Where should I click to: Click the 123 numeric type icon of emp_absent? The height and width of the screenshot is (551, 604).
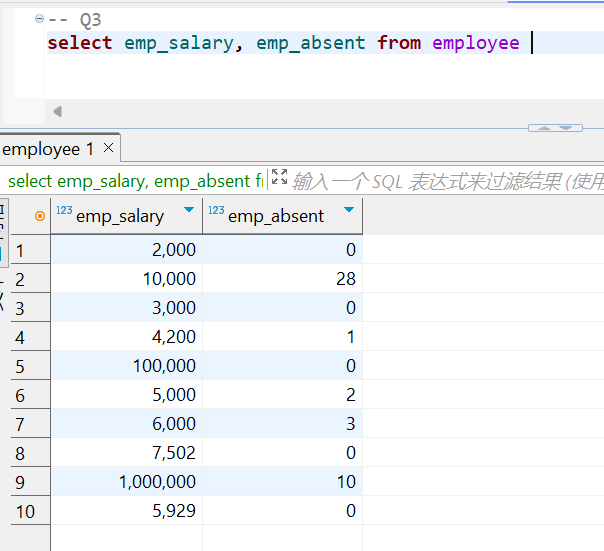(216, 211)
